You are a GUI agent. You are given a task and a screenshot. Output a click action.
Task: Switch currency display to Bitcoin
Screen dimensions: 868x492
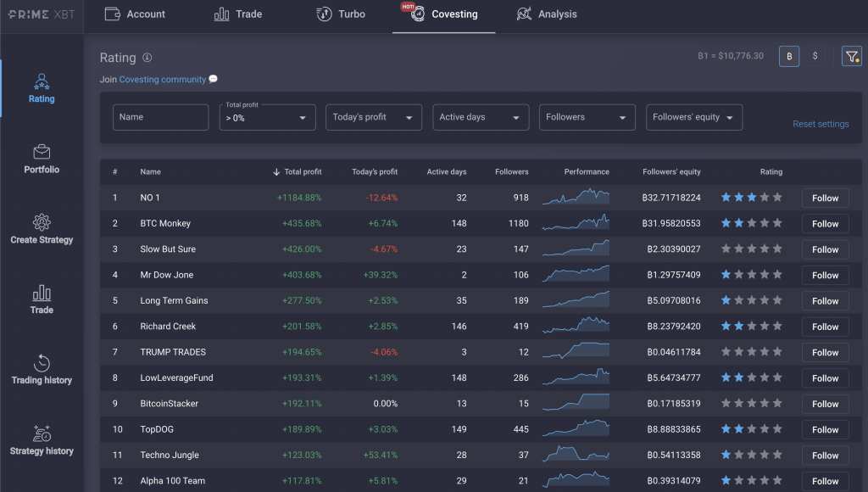click(x=788, y=56)
